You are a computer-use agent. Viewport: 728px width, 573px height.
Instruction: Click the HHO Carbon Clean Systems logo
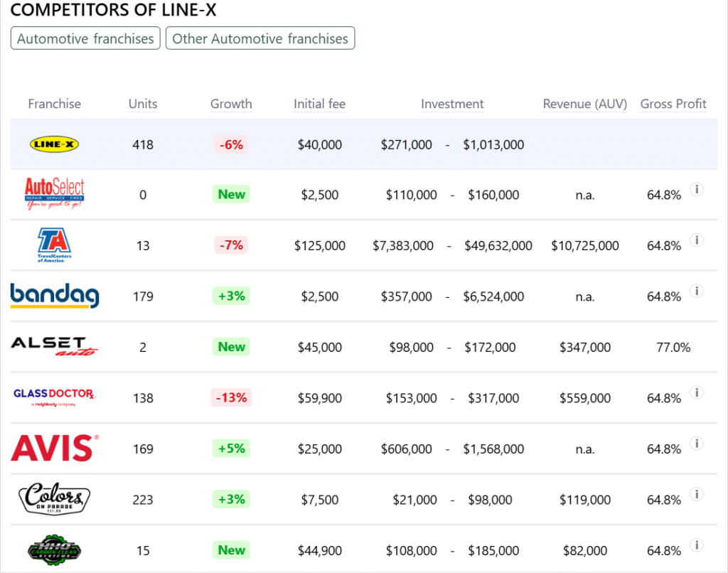coord(54,550)
